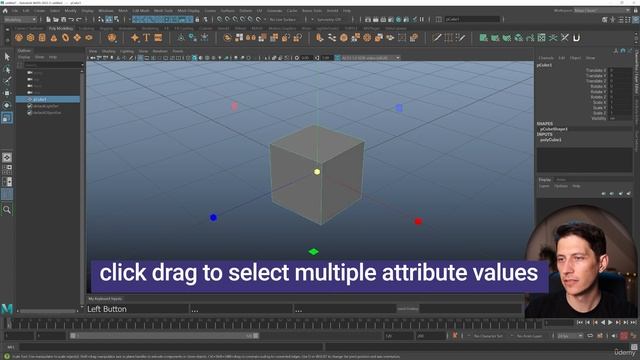
Task: Toggle the four-pane layout icon in left sidebar
Action: click(x=7, y=169)
